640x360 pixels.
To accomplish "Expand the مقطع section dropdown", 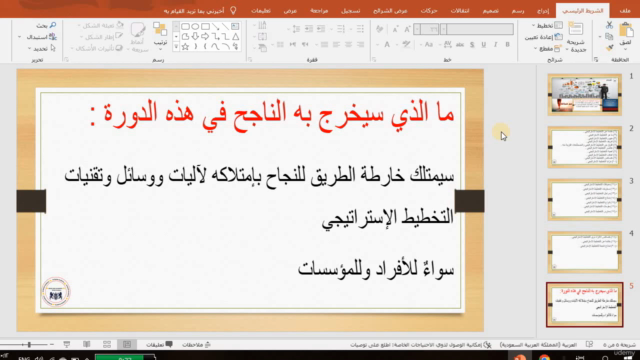I will click(x=536, y=49).
